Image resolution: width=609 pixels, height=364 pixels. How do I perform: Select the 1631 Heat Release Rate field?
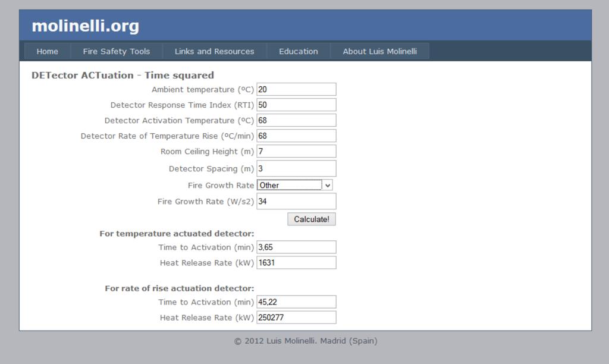(296, 263)
